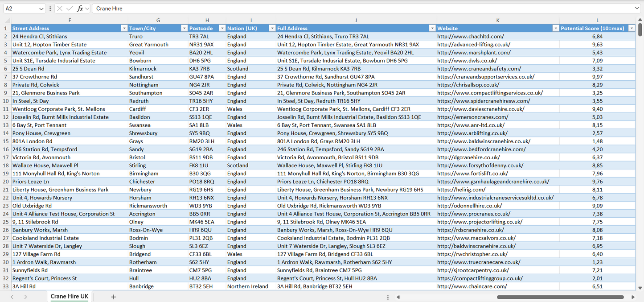This screenshot has width=644, height=302.
Task: Select the Crane Hire UK sheet tab
Action: 69,297
